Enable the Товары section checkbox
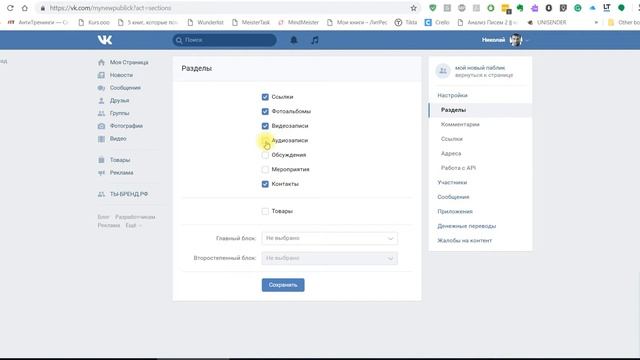 (265, 211)
